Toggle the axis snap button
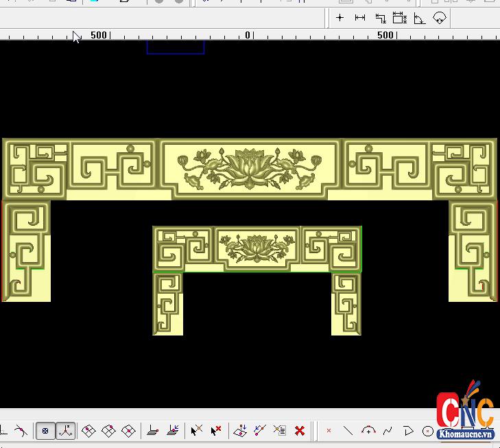 pyautogui.click(x=66, y=431)
